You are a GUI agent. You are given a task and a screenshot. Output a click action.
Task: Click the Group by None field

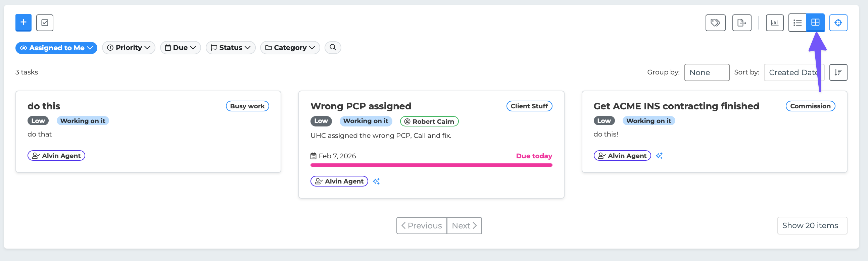[707, 72]
